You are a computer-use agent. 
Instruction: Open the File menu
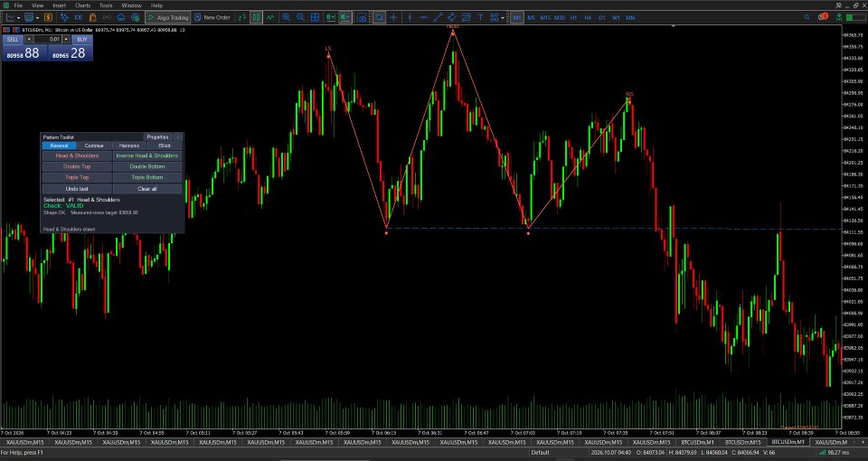[18, 5]
